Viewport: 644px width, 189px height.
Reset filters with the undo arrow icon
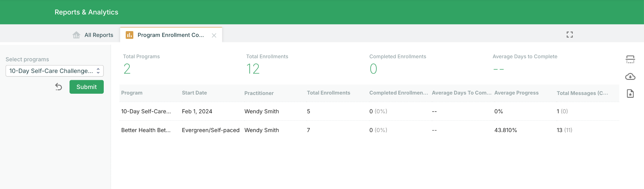click(58, 87)
